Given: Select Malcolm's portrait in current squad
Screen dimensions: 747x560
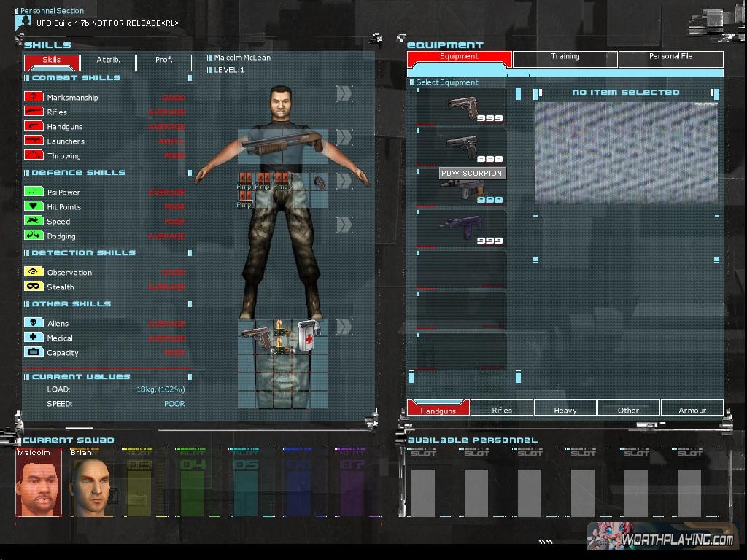Looking at the screenshot, I should click(38, 484).
